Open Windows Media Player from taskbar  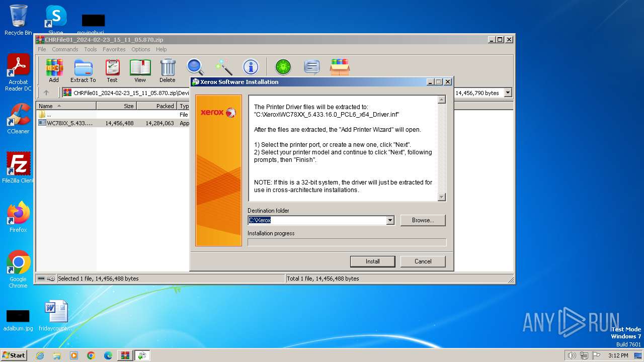(74, 355)
